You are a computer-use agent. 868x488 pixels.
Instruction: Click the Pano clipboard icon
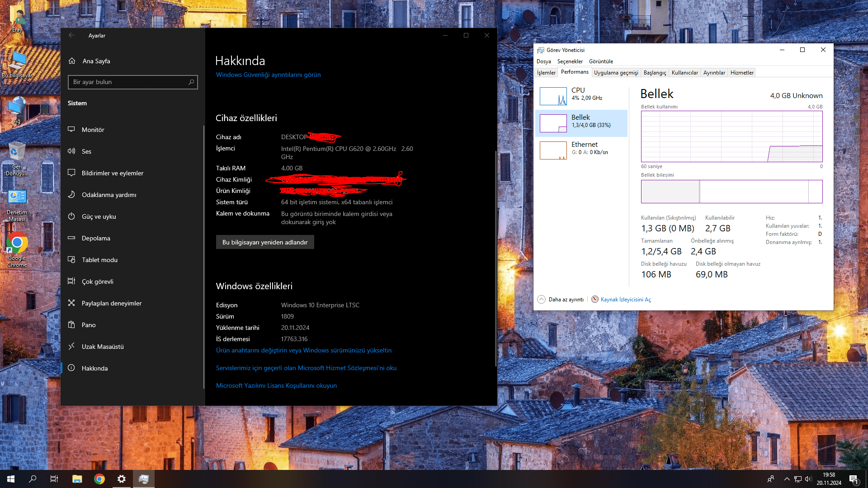[71, 325]
